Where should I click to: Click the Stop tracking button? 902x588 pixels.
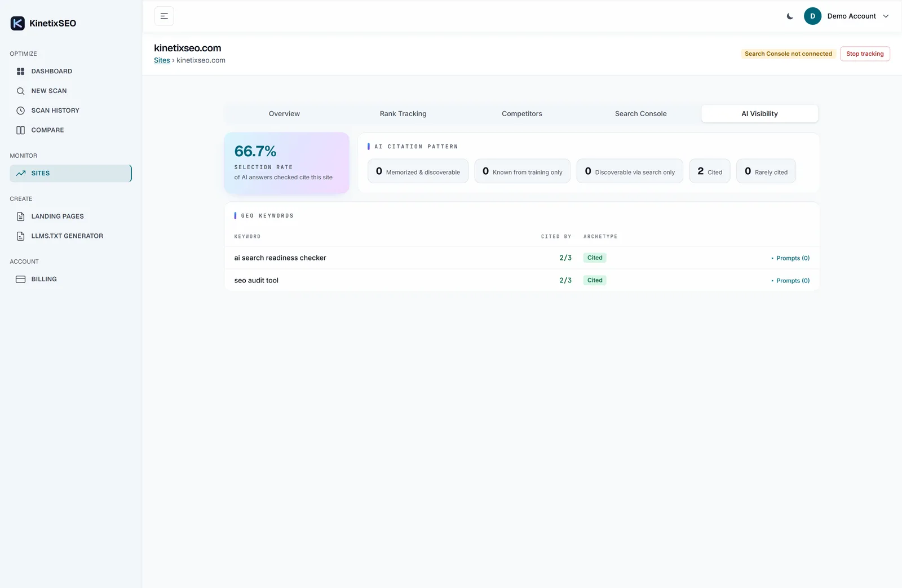click(865, 54)
